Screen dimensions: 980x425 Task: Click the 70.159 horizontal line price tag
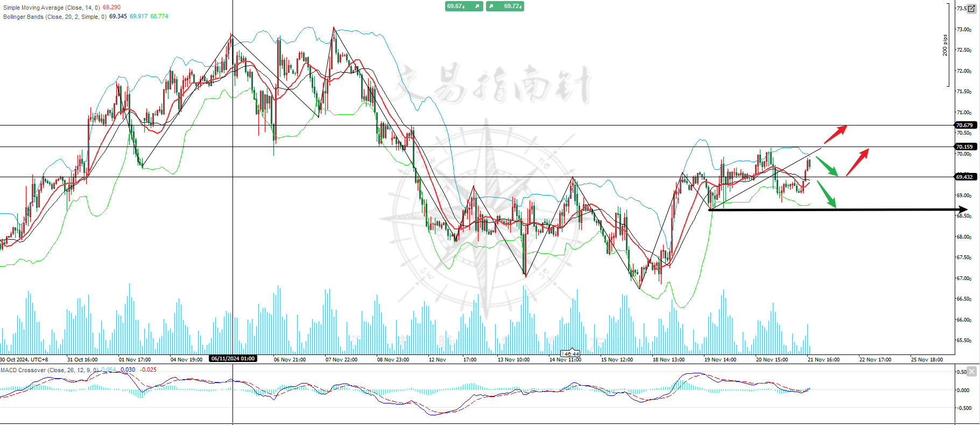pyautogui.click(x=964, y=147)
